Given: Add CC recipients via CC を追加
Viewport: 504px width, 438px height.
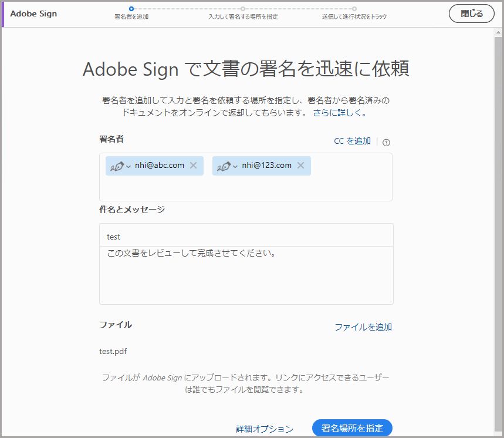Looking at the screenshot, I should (352, 141).
